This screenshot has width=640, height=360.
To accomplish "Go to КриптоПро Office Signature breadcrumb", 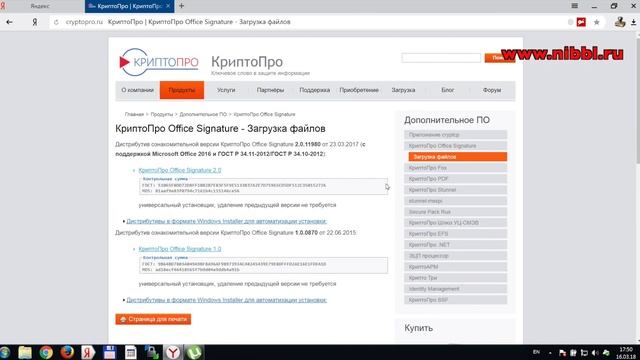I will click(264, 114).
